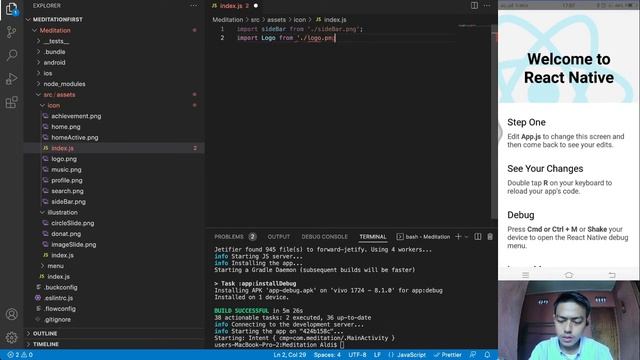Switch to the OUTPUT tab

click(279, 237)
